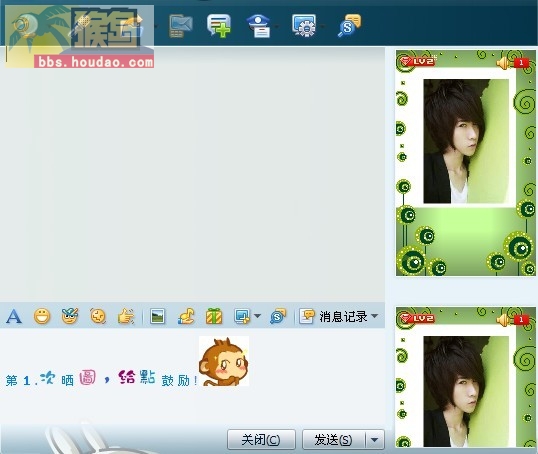The image size is (538, 454).
Task: Toggle speaker sound on upper avatar
Action: click(x=503, y=63)
